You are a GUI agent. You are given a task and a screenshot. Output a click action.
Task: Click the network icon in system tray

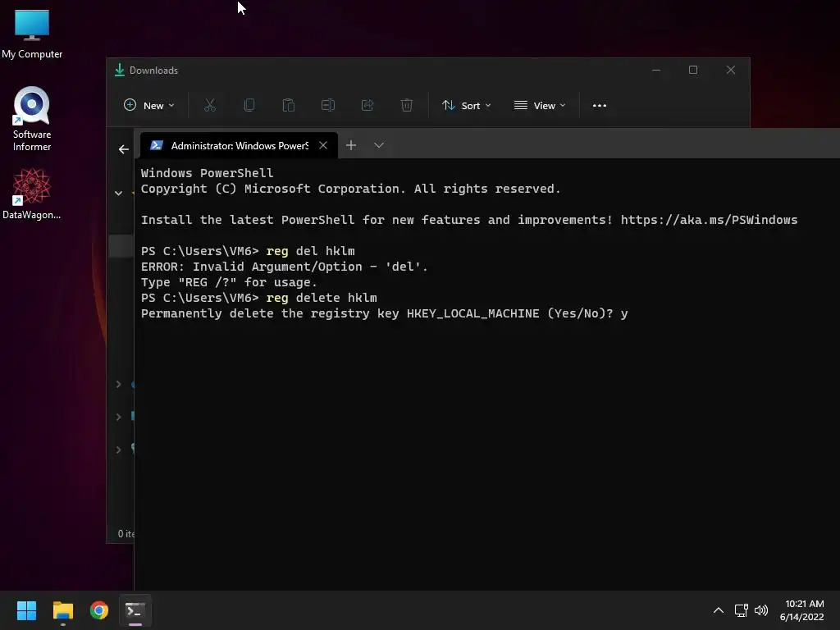click(x=741, y=610)
